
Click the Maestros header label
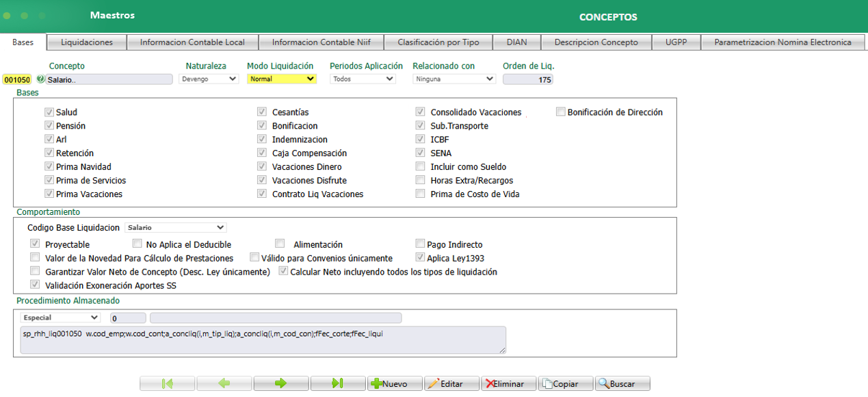(112, 15)
